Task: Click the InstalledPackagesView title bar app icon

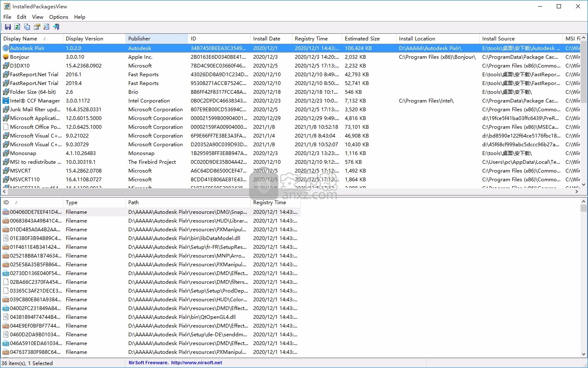Action: tap(7, 6)
